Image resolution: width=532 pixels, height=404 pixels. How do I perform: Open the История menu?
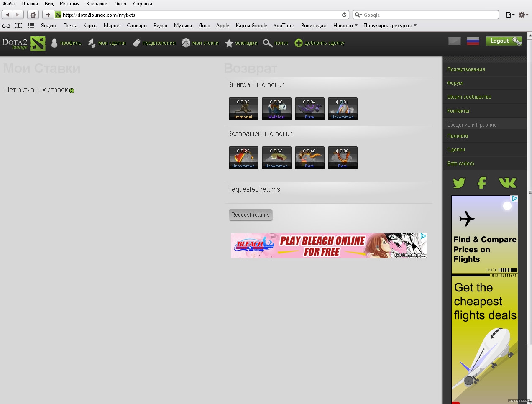(x=69, y=4)
